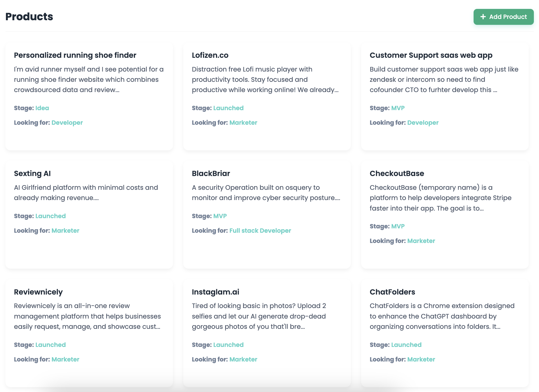Select the MVP stage on BlackBriar
Screen dimensions: 539x392
pyautogui.click(x=220, y=216)
